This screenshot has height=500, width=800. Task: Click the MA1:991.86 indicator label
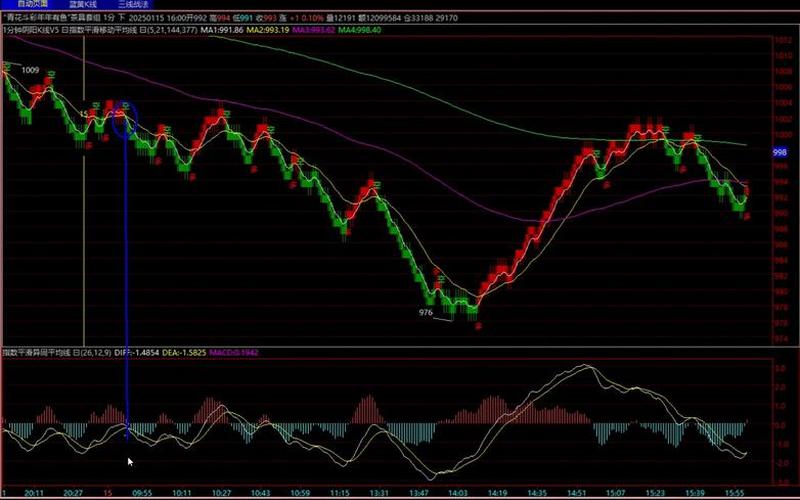pos(227,30)
